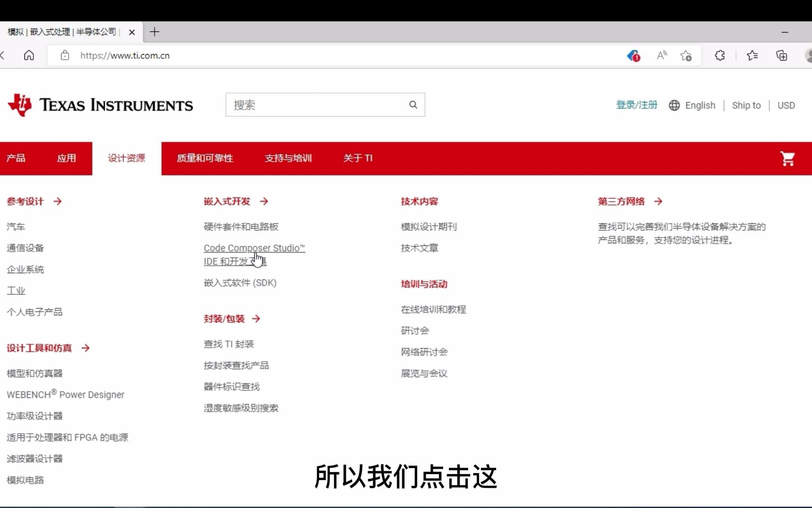Expand the 嵌入式开发 section arrow
Image resolution: width=812 pixels, height=508 pixels.
(x=265, y=201)
